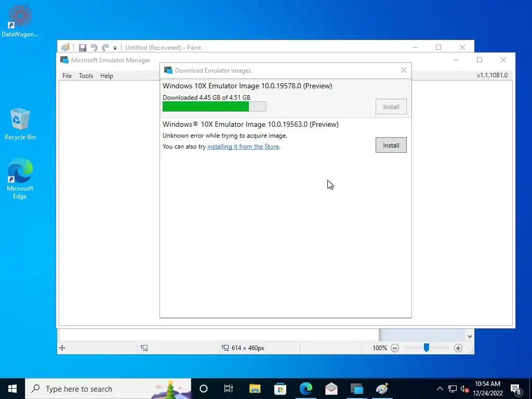Click the Emulator Manager title bar icon
The width and height of the screenshot is (532, 399).
tap(64, 60)
